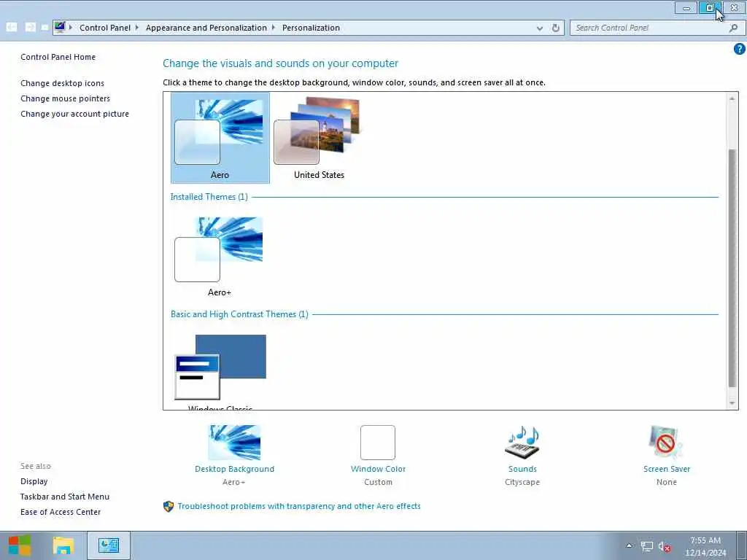Click the Installed Themes (1) heading

pos(209,197)
